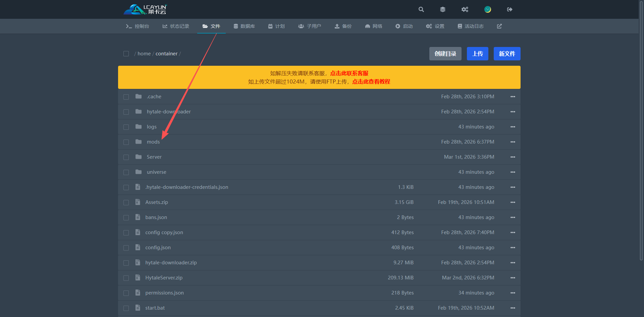644x317 pixels.
Task: Click the logout icon in header
Action: coord(509,9)
